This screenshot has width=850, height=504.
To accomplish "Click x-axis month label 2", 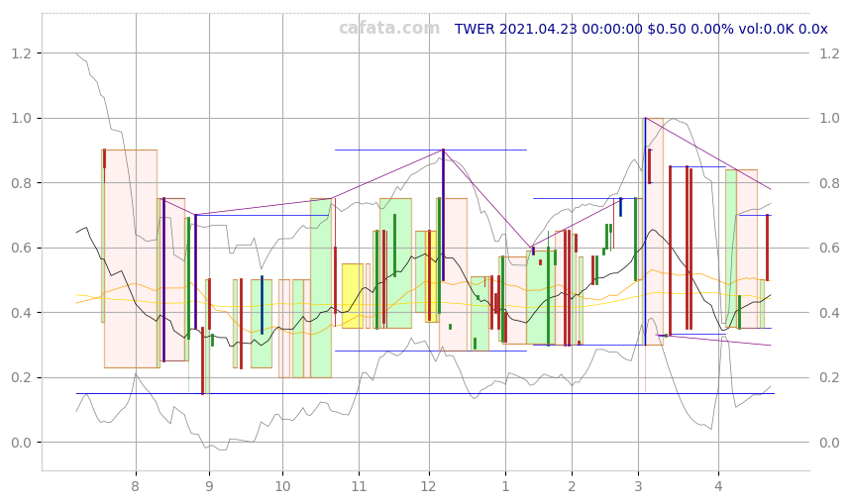I will pyautogui.click(x=572, y=486).
